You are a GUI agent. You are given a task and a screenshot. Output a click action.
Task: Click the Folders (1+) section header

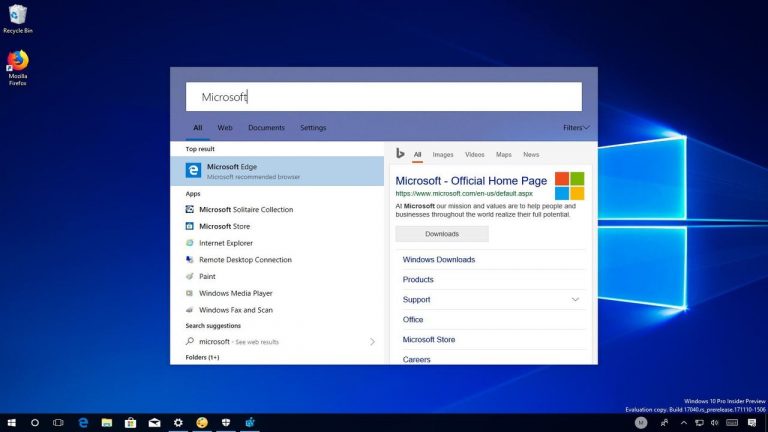[x=202, y=357]
